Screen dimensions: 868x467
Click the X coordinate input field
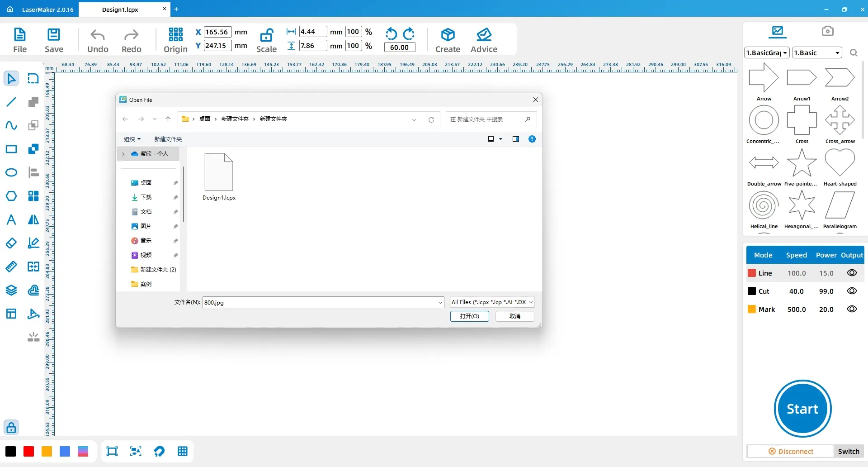(x=218, y=32)
